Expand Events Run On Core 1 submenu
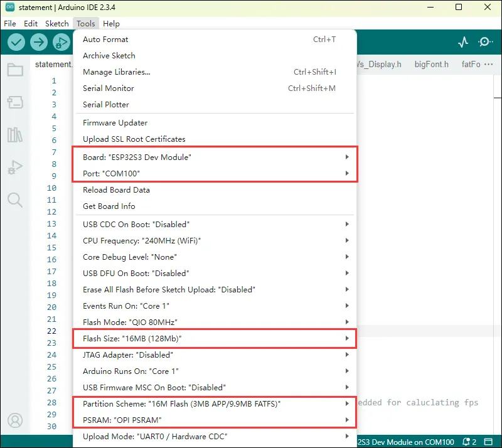This screenshot has height=448, width=502. 215,306
